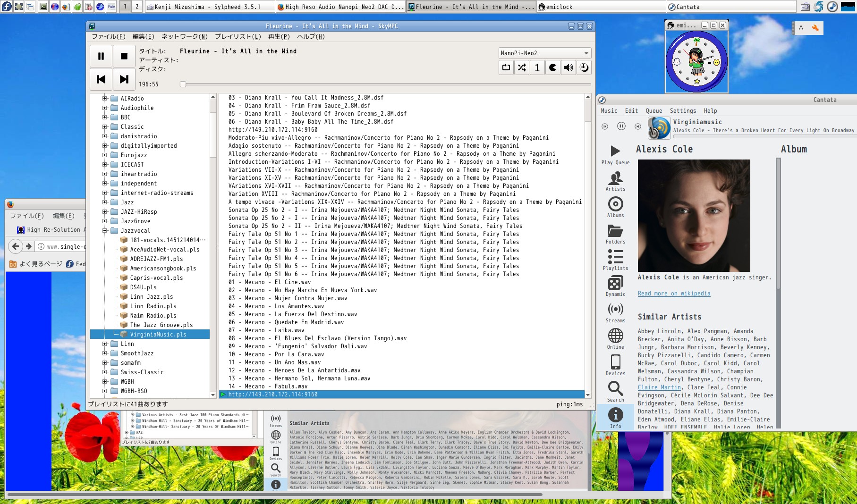
Task: Open Albums view in Cantata sidebar
Action: (615, 207)
